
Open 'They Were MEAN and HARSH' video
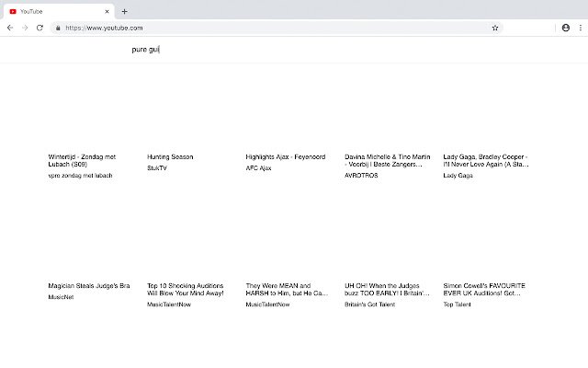[287, 290]
